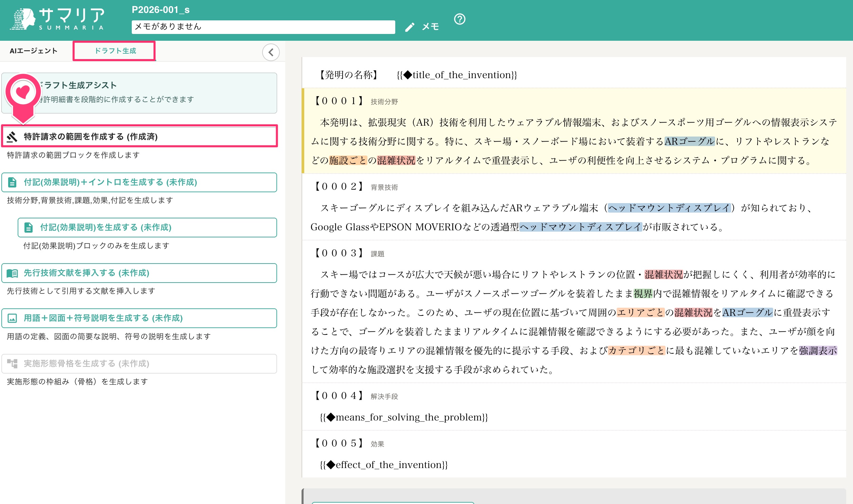853x504 pixels.
Task: Click highlighted カテゴリごと term
Action: coord(636,350)
